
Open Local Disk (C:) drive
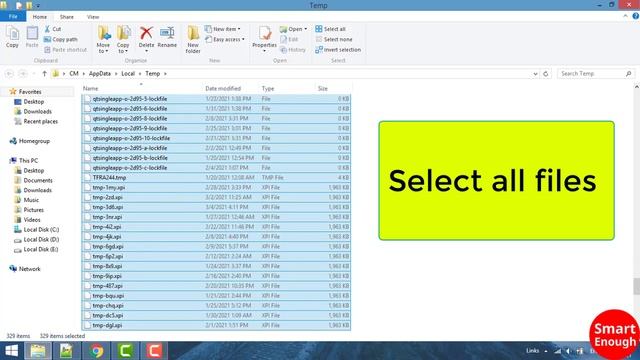[x=41, y=229]
